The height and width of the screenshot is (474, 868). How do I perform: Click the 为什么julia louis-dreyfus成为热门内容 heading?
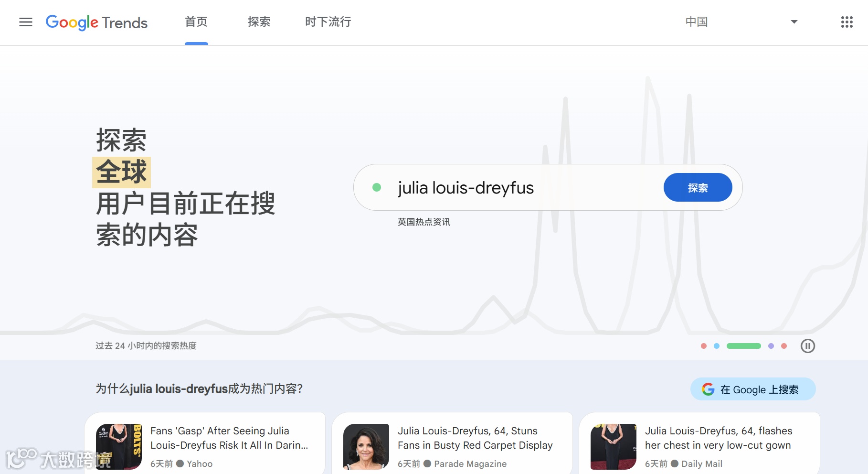[199, 388]
